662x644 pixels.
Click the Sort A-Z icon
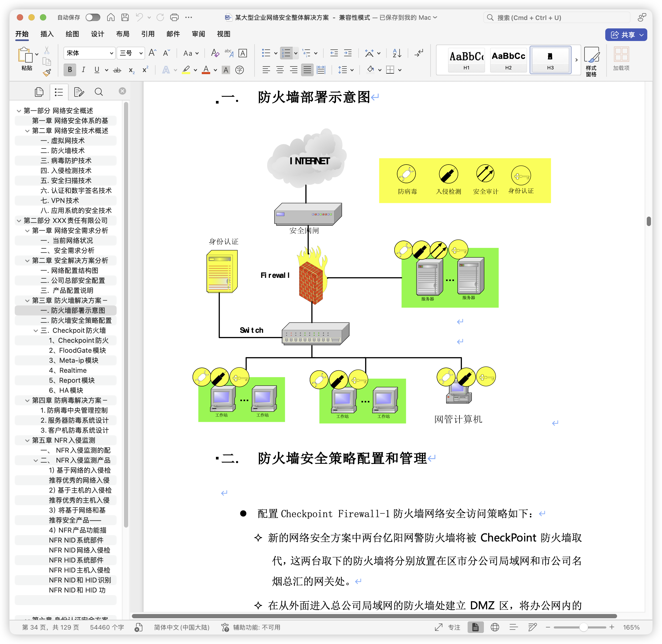(x=397, y=53)
